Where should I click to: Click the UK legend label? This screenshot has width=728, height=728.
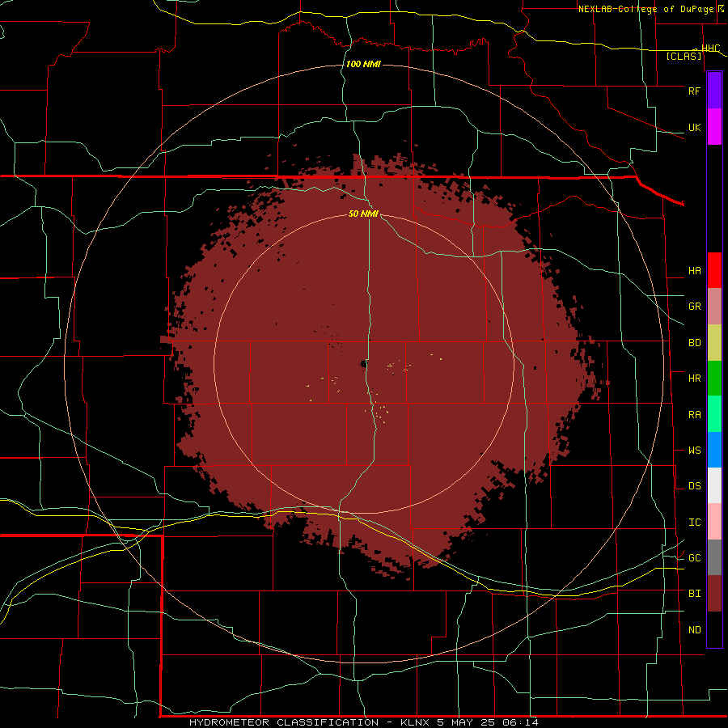[x=694, y=127]
